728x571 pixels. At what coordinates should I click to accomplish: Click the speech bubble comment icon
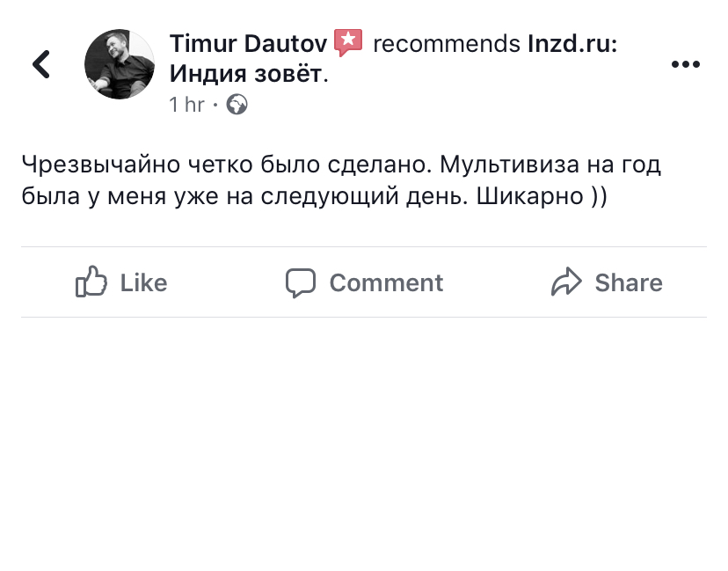pyautogui.click(x=300, y=282)
